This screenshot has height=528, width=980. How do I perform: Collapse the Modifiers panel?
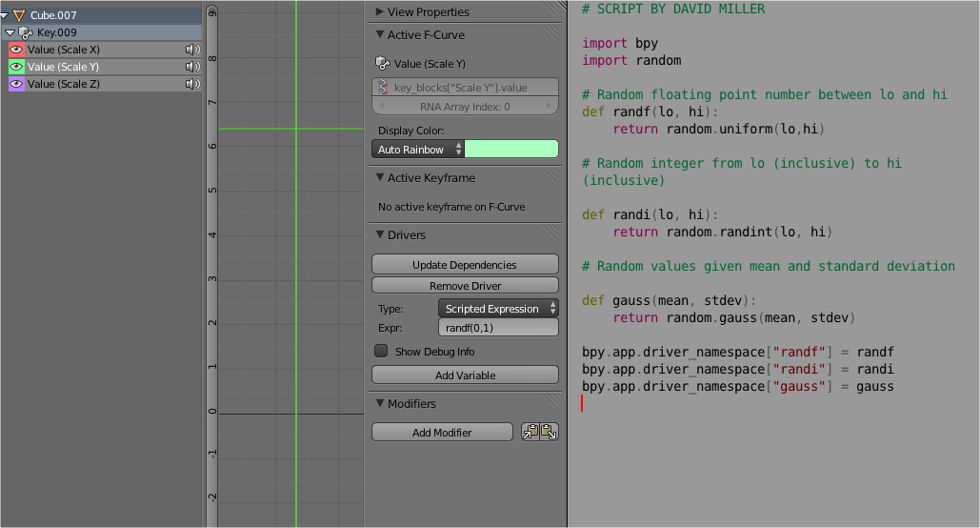tap(379, 403)
